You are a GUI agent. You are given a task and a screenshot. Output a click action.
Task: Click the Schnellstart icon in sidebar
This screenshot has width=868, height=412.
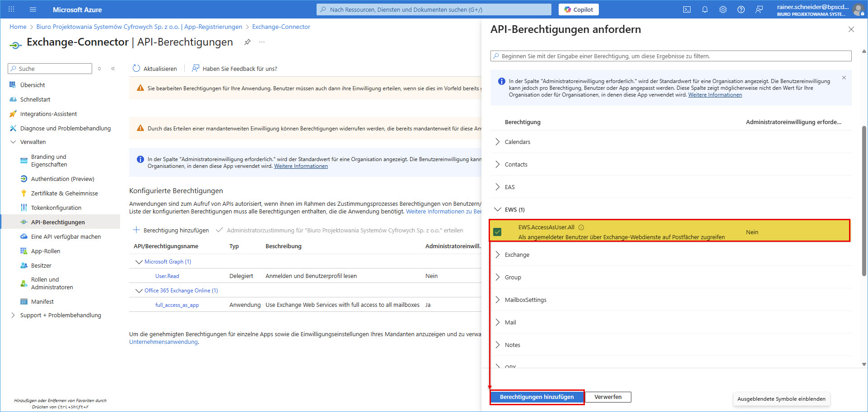[x=13, y=99]
